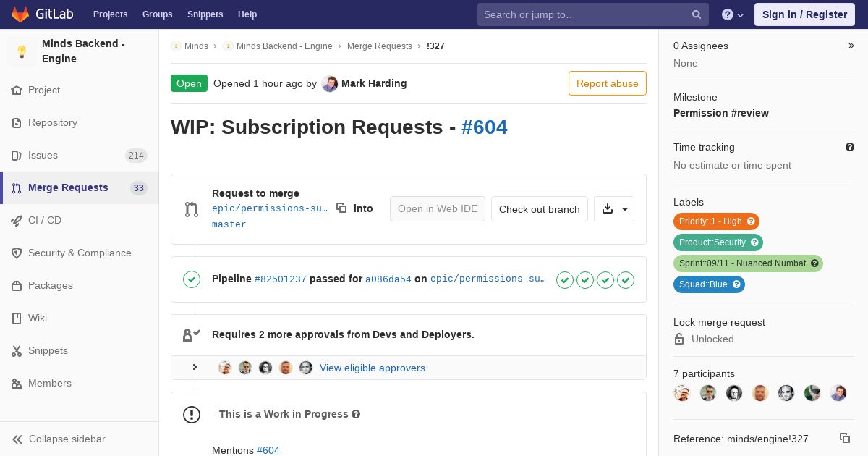Click the Squad::Blue label help icon

point(736,284)
